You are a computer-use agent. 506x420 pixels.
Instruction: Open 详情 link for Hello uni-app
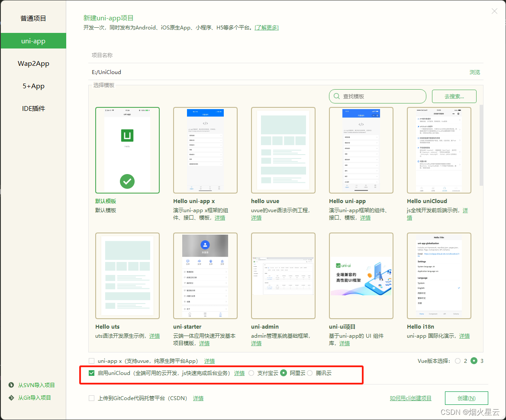365,218
